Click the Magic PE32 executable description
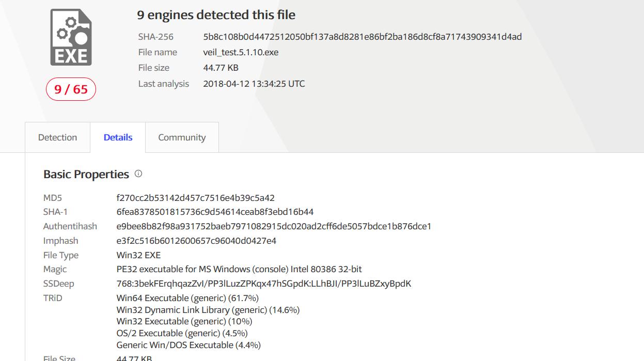This screenshot has width=644, height=361. point(239,269)
